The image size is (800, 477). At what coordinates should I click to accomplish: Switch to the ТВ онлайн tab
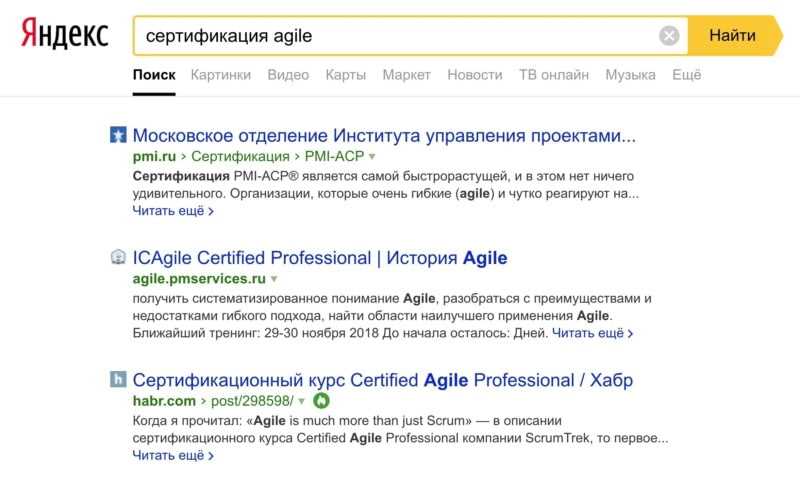(554, 75)
